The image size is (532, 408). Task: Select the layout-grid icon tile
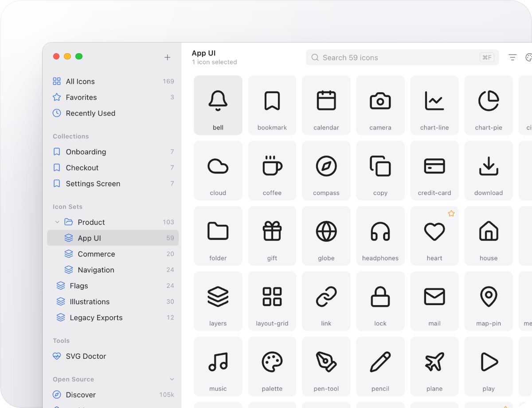coord(272,301)
